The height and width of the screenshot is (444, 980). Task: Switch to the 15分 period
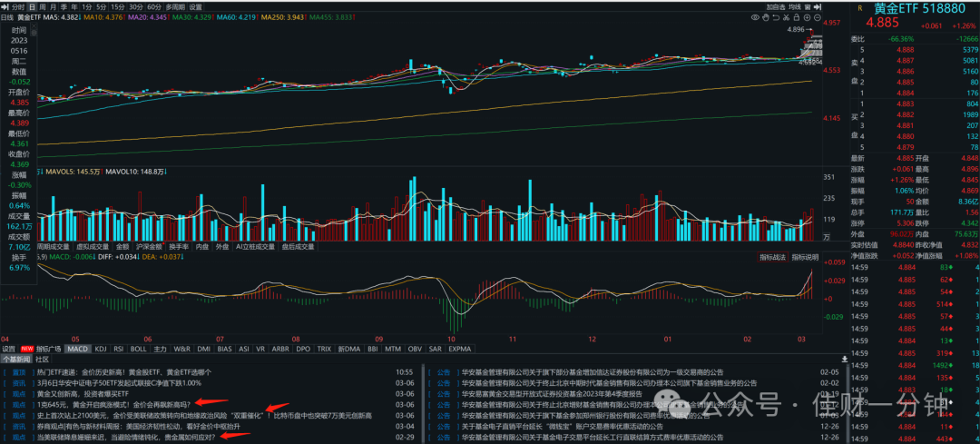pyautogui.click(x=117, y=7)
